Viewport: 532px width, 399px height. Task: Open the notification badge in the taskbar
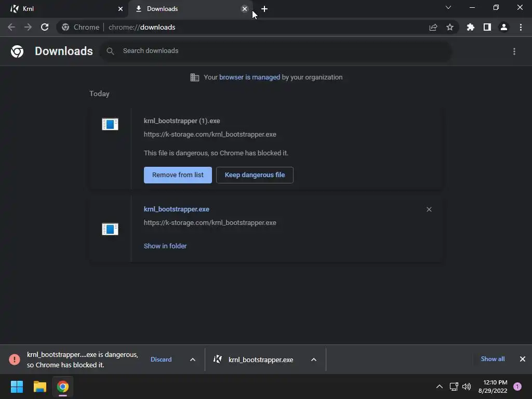click(517, 387)
